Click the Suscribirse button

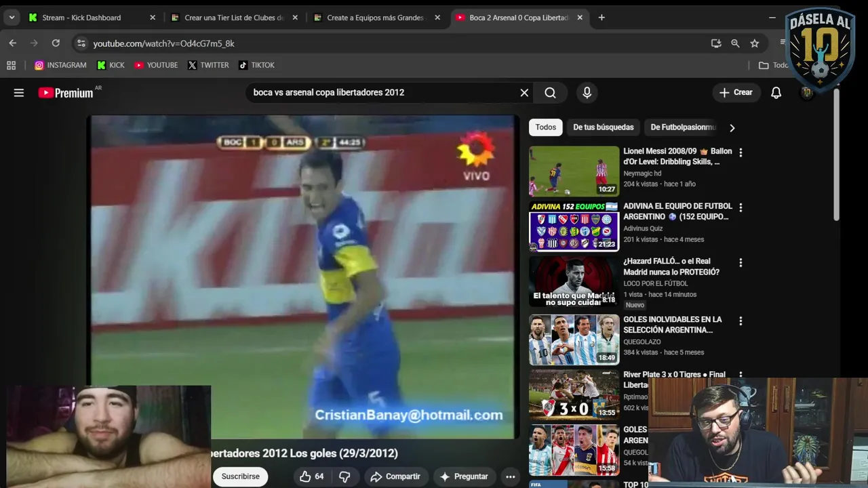pyautogui.click(x=240, y=476)
